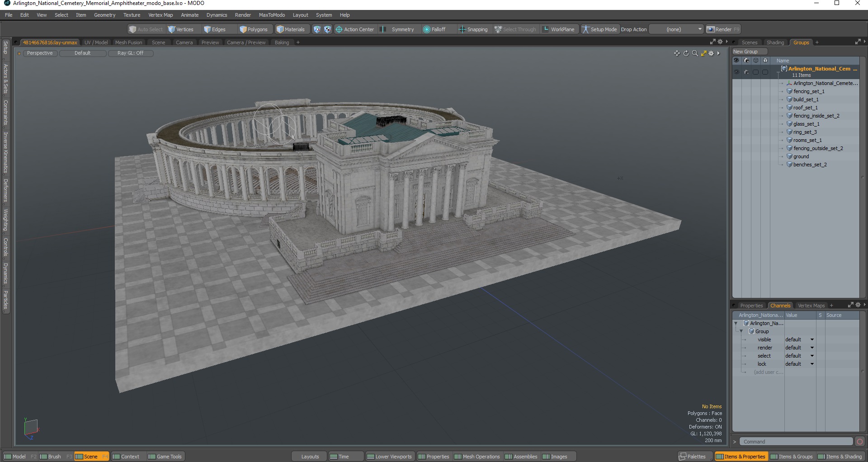Click the Game Tools layout button

click(x=165, y=457)
